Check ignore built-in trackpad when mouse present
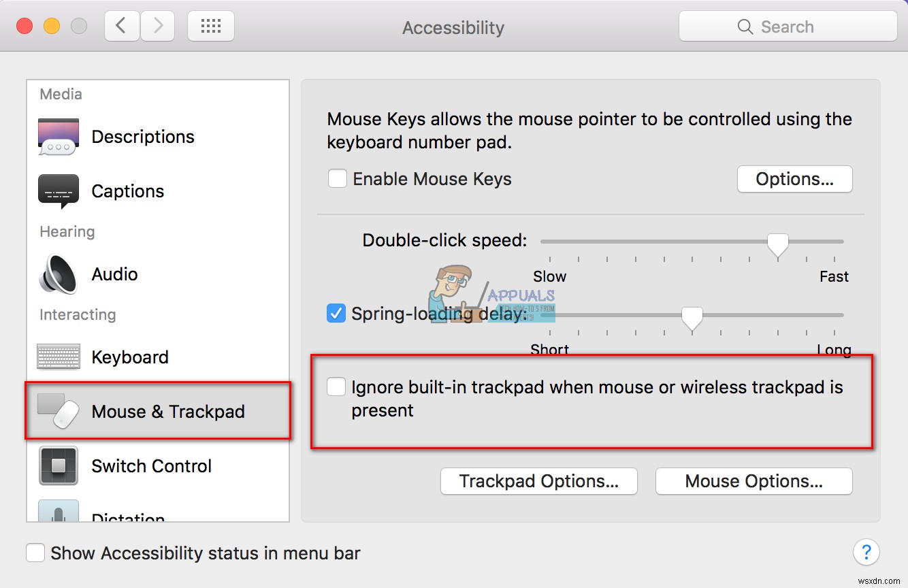This screenshot has width=908, height=588. 336,386
